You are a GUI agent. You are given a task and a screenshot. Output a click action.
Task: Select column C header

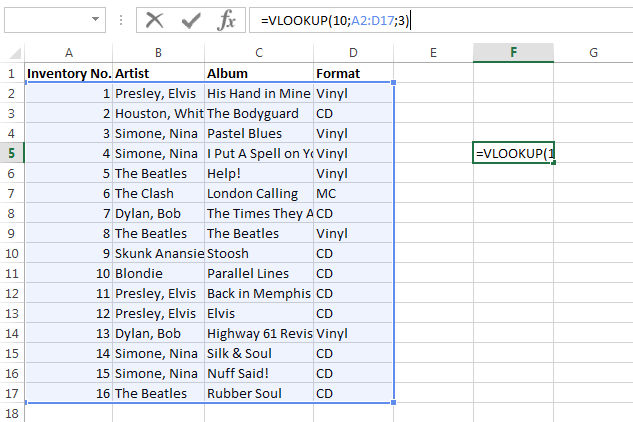pos(259,53)
